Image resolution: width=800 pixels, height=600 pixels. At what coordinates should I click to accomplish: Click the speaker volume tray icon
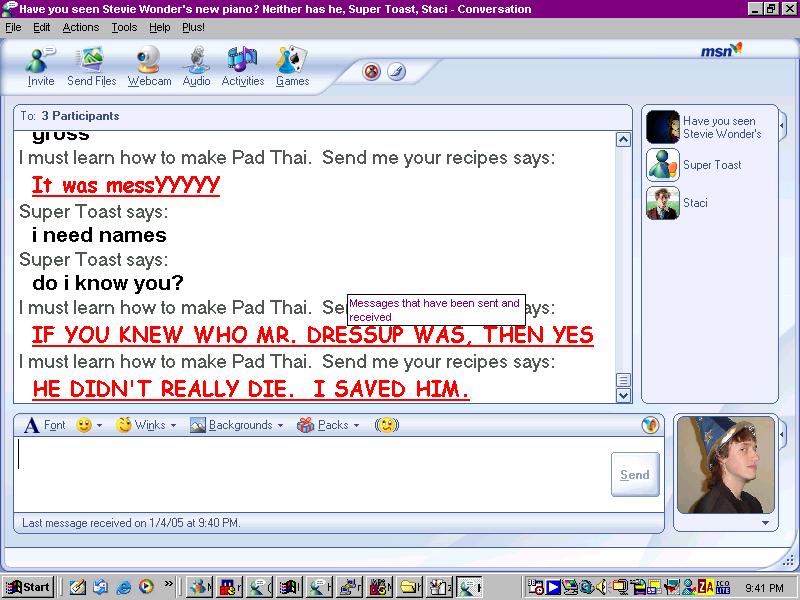(x=602, y=587)
